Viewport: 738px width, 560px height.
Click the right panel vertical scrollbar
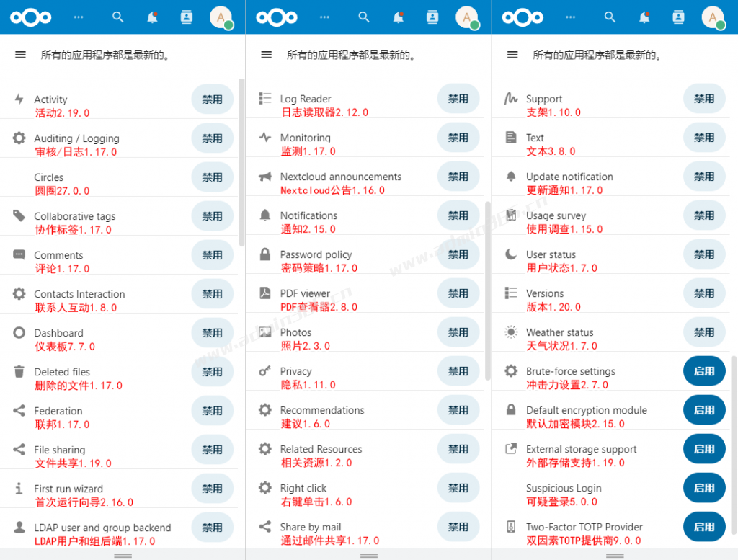734,445
